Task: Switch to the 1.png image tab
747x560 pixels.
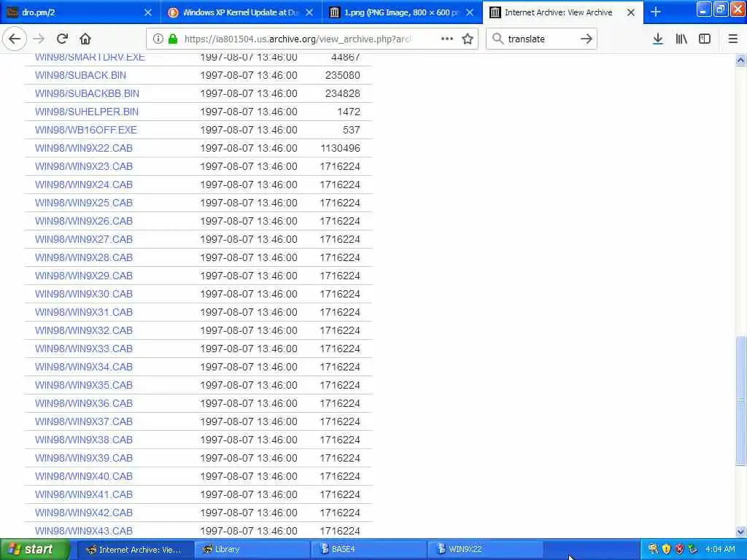Action: click(402, 12)
